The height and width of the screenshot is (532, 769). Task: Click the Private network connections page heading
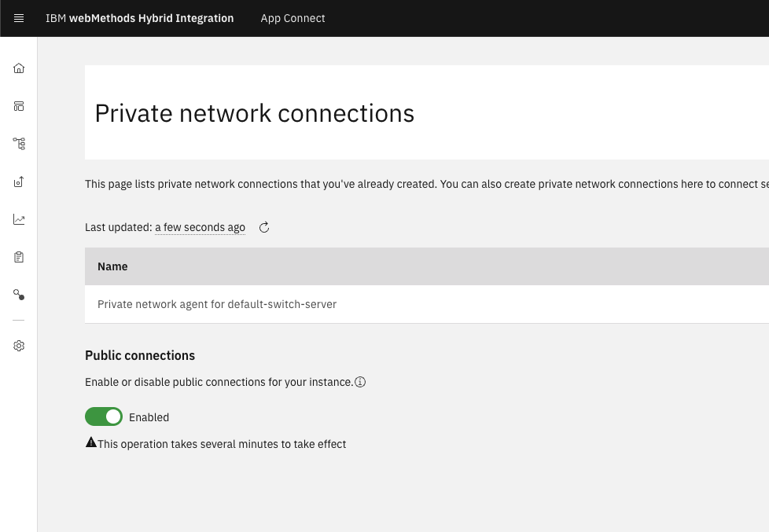(254, 113)
